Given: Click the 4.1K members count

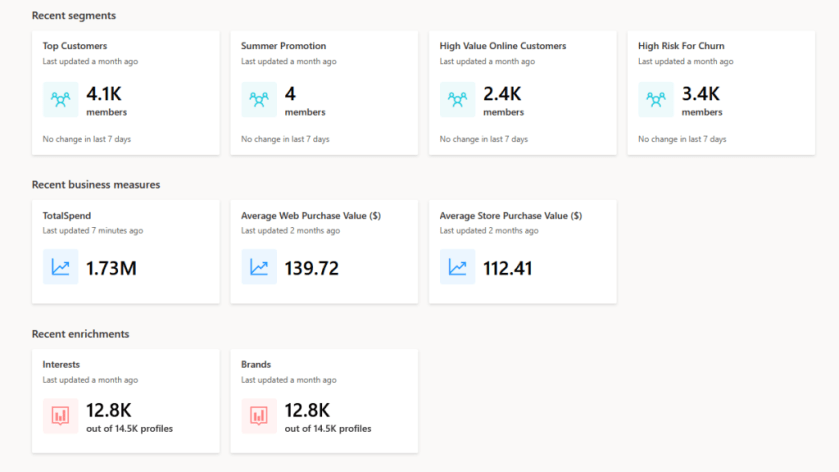Looking at the screenshot, I should pyautogui.click(x=103, y=94).
